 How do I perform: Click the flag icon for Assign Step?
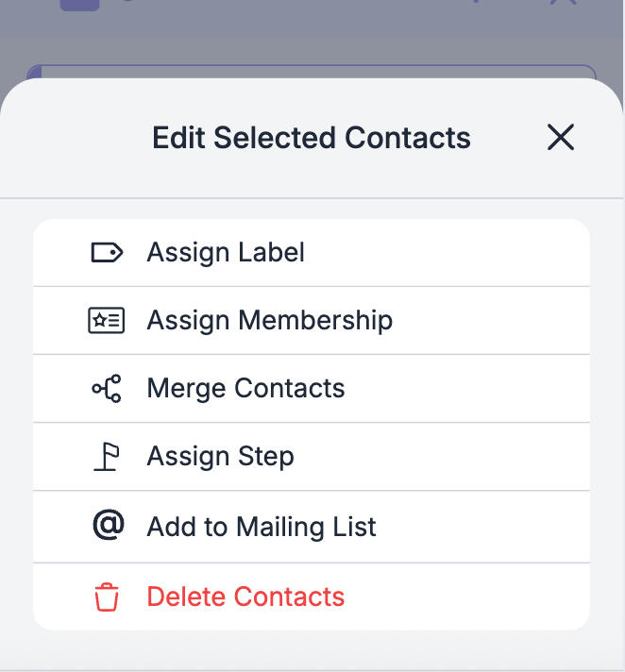tap(107, 457)
